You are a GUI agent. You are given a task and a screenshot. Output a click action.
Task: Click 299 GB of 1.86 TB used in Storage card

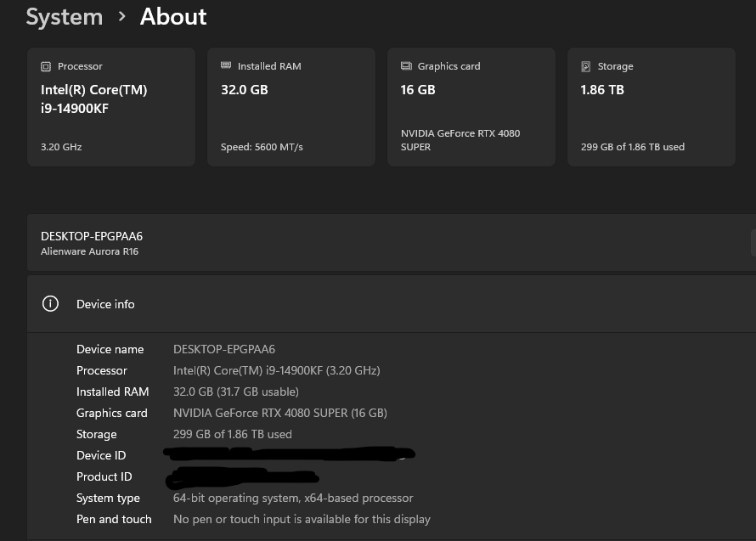pos(633,147)
